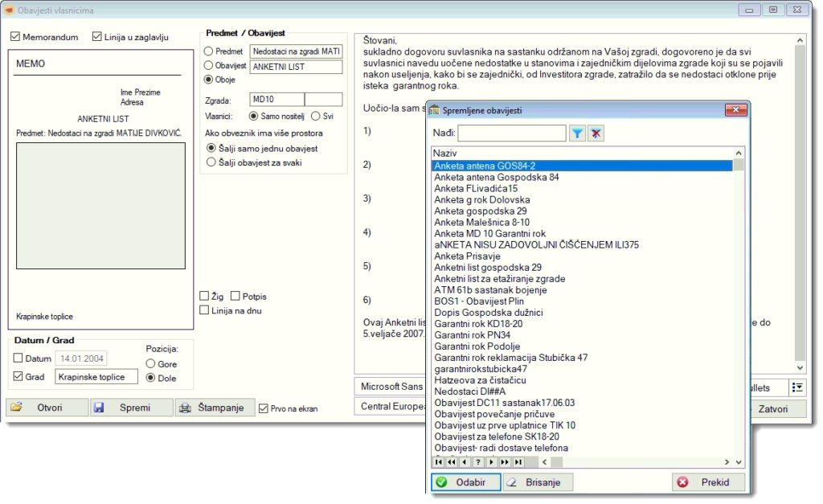Click the letter text area's scroll up arrow
Screen dimensions: 823x504
[800, 40]
